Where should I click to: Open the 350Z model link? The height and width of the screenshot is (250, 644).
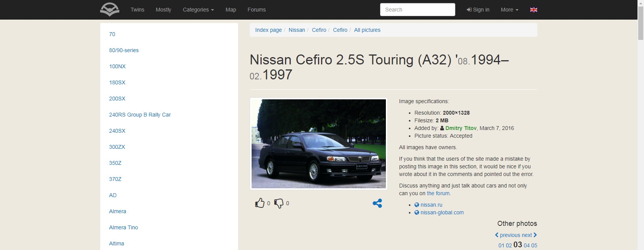[x=115, y=163]
